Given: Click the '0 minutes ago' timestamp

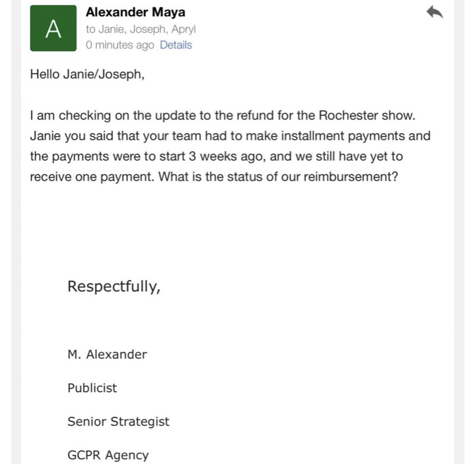Looking at the screenshot, I should pyautogui.click(x=120, y=45).
